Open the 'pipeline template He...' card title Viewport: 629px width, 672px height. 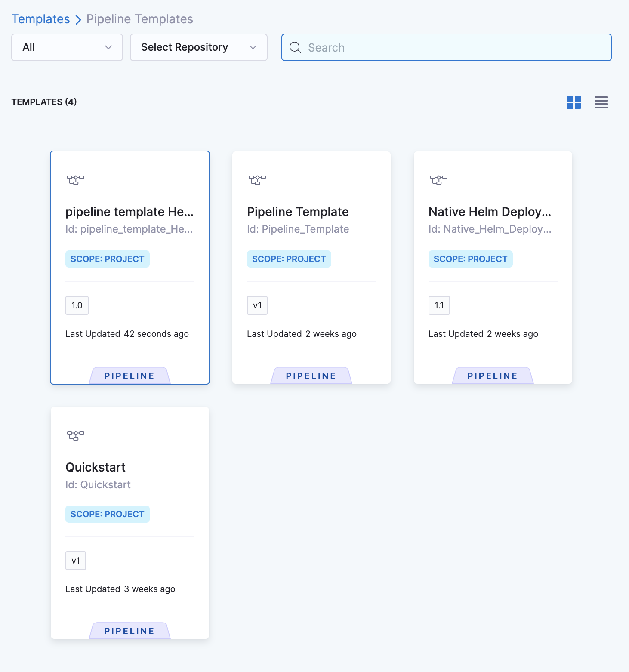[x=129, y=212]
